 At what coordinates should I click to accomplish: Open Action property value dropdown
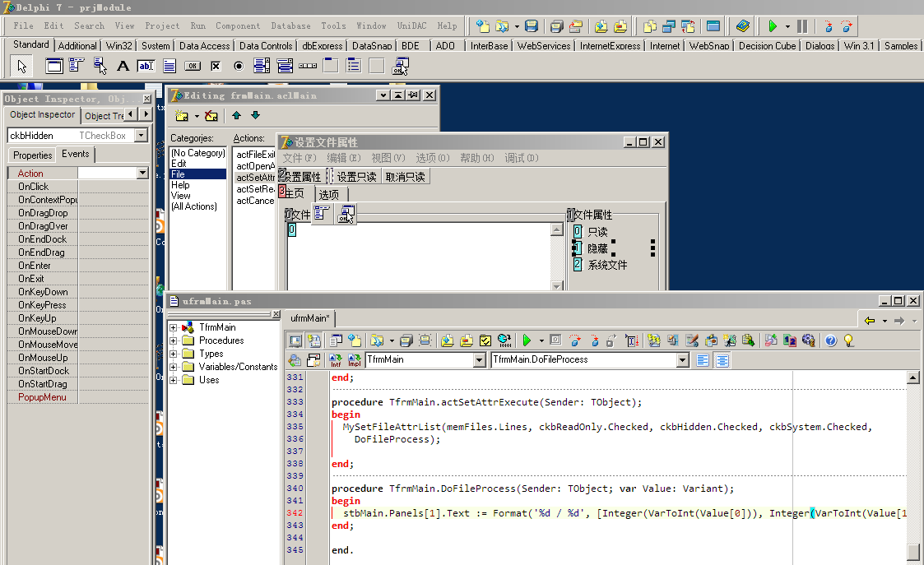tap(142, 174)
